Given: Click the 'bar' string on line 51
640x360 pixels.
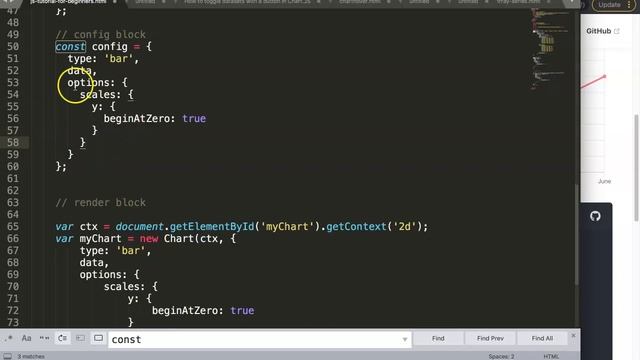Looking at the screenshot, I should [x=118, y=59].
